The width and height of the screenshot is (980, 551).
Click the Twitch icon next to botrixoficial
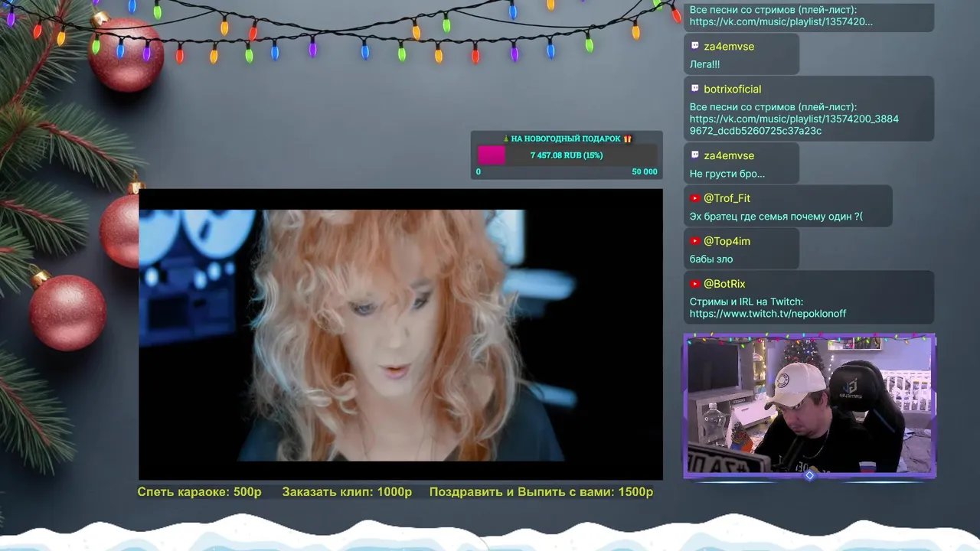click(695, 89)
